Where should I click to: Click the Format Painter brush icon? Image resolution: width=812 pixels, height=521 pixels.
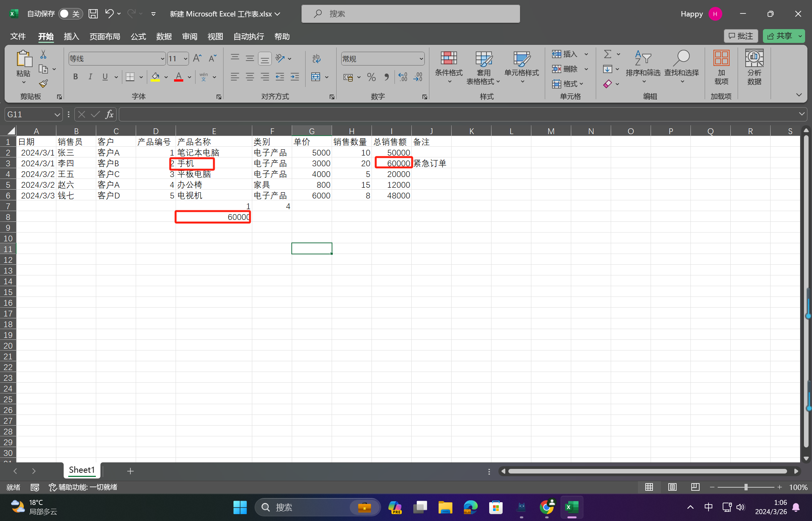(x=43, y=84)
